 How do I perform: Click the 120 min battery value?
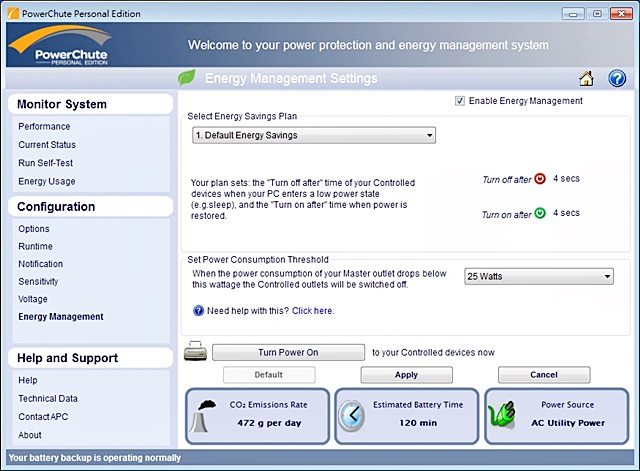coord(418,423)
